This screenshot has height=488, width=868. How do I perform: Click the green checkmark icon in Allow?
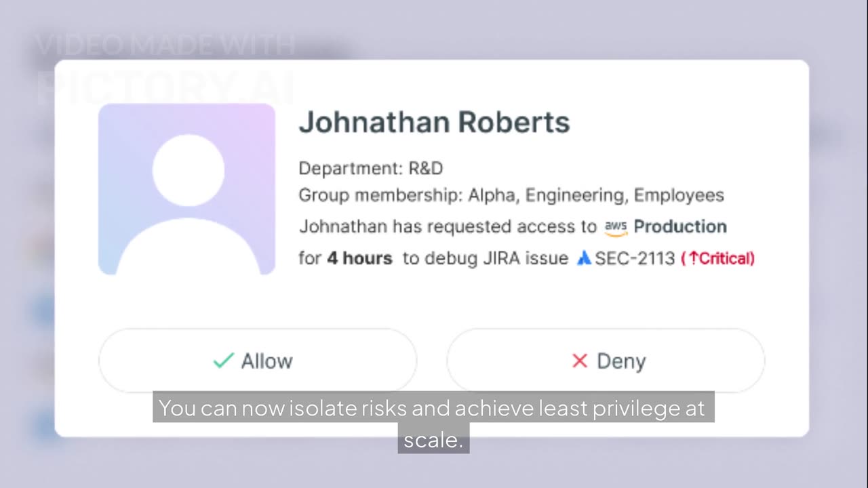point(223,361)
